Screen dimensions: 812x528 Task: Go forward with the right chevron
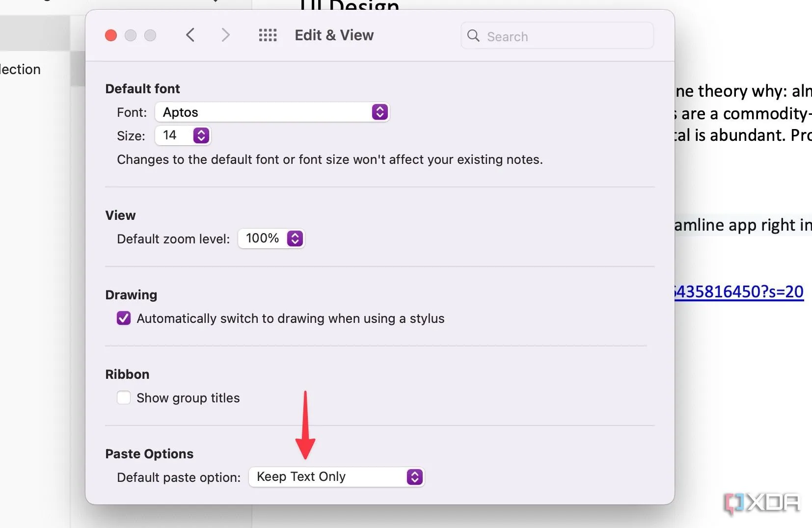(225, 35)
